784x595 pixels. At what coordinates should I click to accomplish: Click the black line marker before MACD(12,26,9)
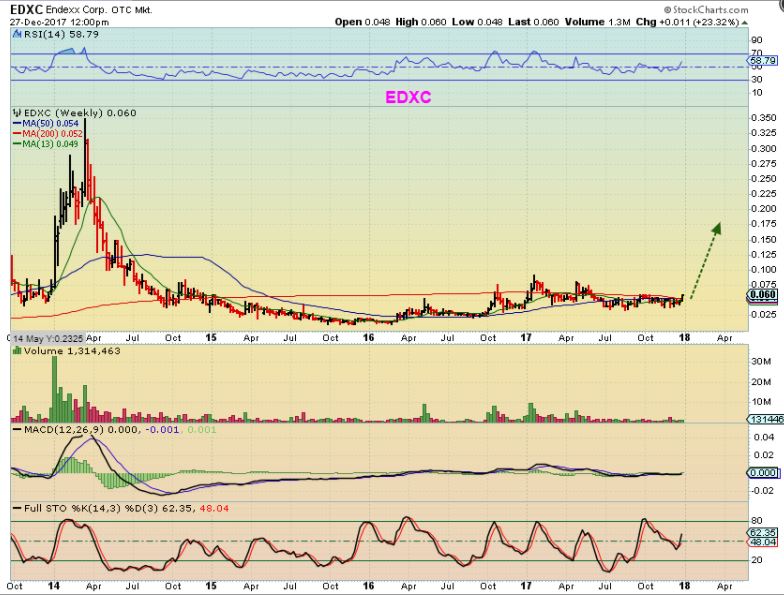click(18, 430)
